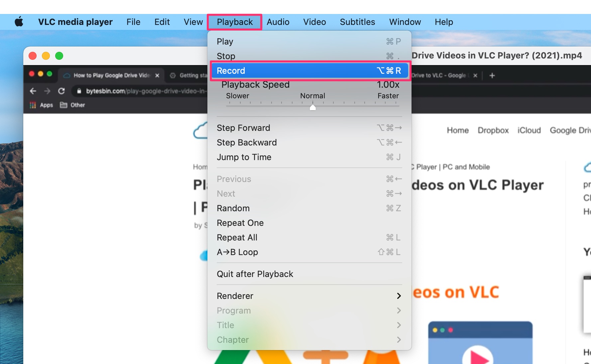Image resolution: width=591 pixels, height=364 pixels.
Task: Expand the Renderer submenu
Action: click(x=309, y=296)
